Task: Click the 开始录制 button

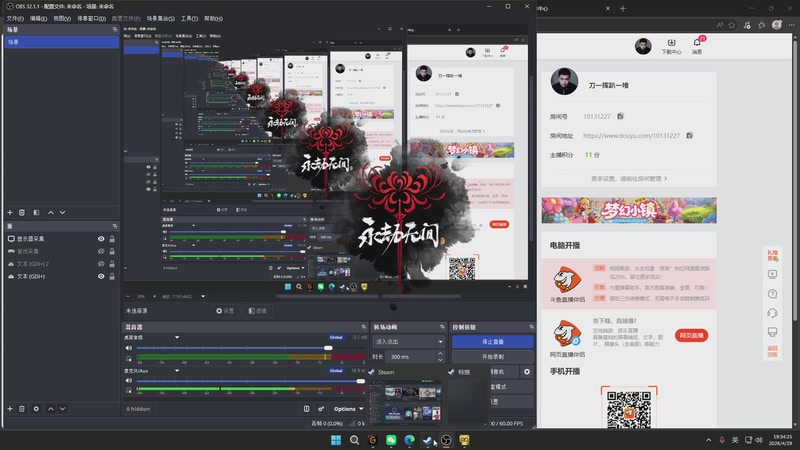Action: click(x=493, y=357)
